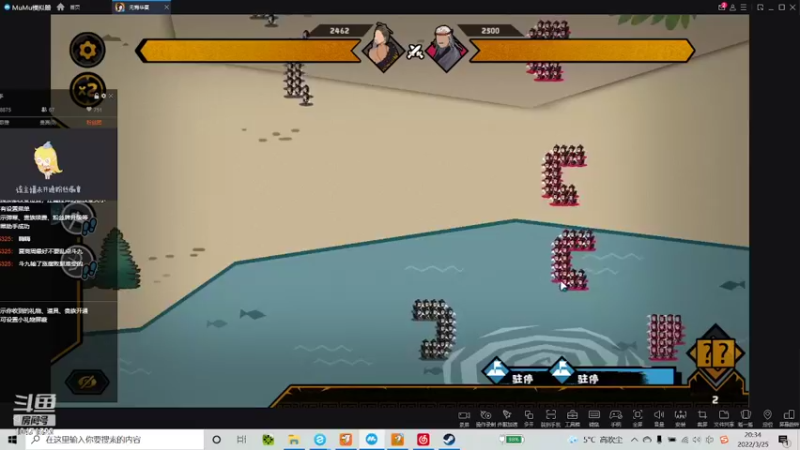Screen dimensions: 800x450
Task: Click the screenshot crop tool icon
Action: pyautogui.click(x=702, y=418)
